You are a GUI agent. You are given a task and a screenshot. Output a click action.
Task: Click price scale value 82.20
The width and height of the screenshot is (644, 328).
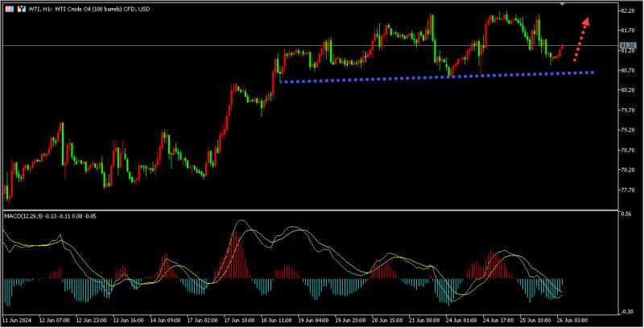pyautogui.click(x=627, y=10)
